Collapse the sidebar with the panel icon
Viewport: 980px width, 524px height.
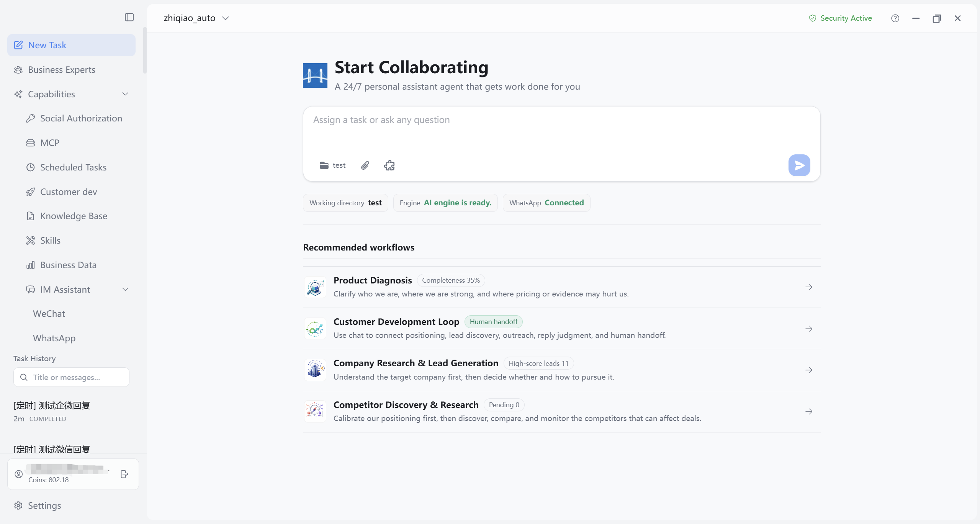(x=129, y=17)
